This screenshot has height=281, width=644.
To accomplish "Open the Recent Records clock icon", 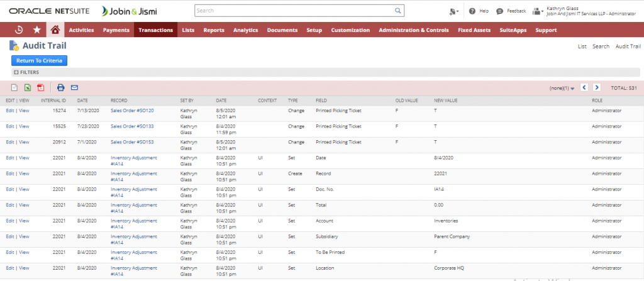I will [x=19, y=30].
